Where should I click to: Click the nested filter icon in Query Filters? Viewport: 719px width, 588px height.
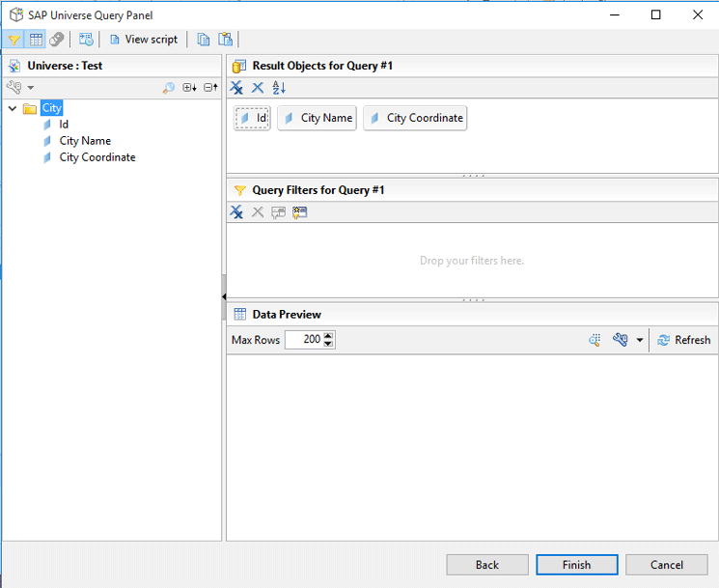tap(278, 212)
